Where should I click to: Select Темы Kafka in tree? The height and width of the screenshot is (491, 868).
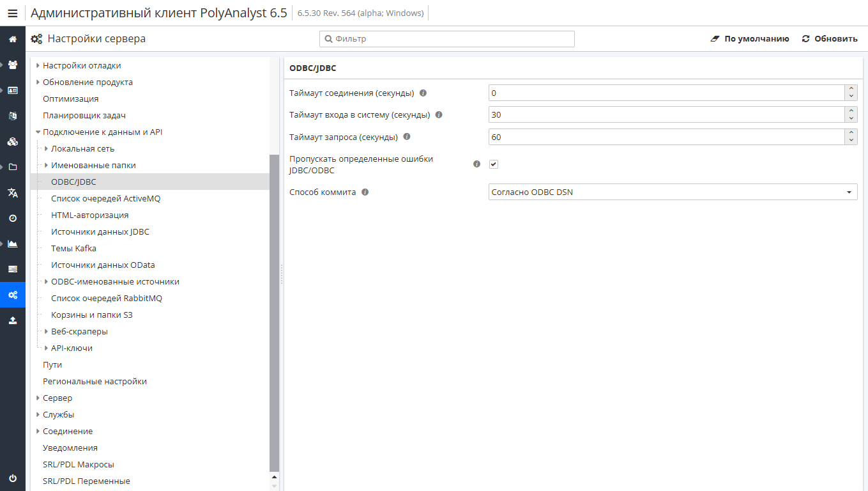pyautogui.click(x=73, y=248)
